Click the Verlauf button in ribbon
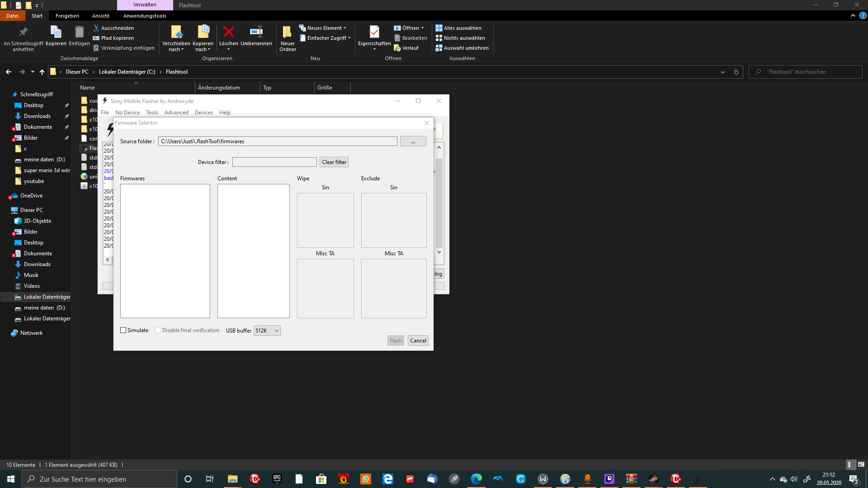The height and width of the screenshot is (488, 868). [406, 48]
